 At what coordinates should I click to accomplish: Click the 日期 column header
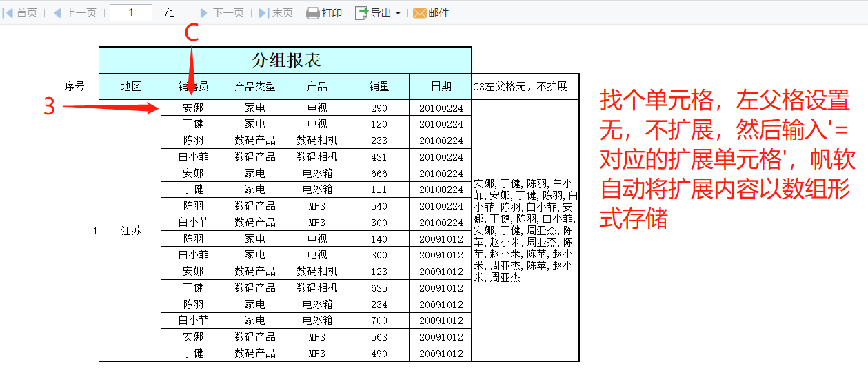coord(441,86)
